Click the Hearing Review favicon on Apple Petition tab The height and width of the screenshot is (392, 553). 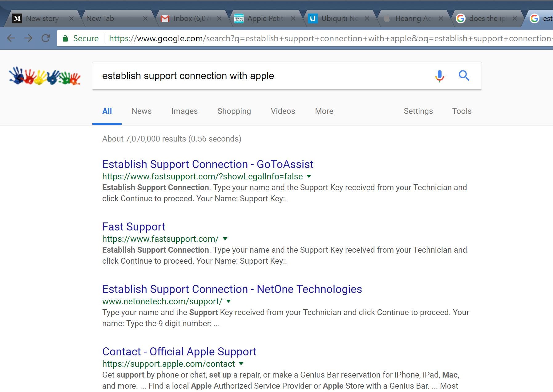pos(239,18)
